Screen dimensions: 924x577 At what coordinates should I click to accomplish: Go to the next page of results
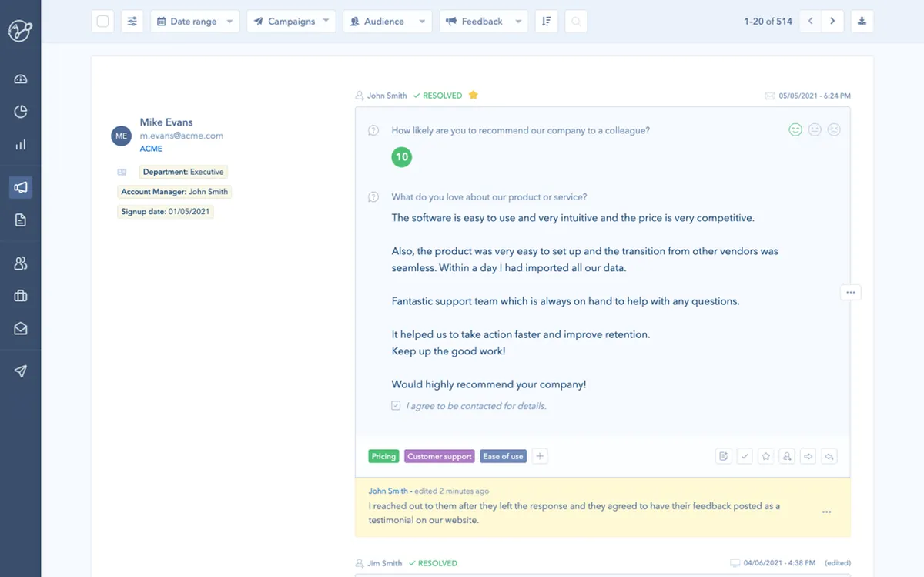coord(832,22)
